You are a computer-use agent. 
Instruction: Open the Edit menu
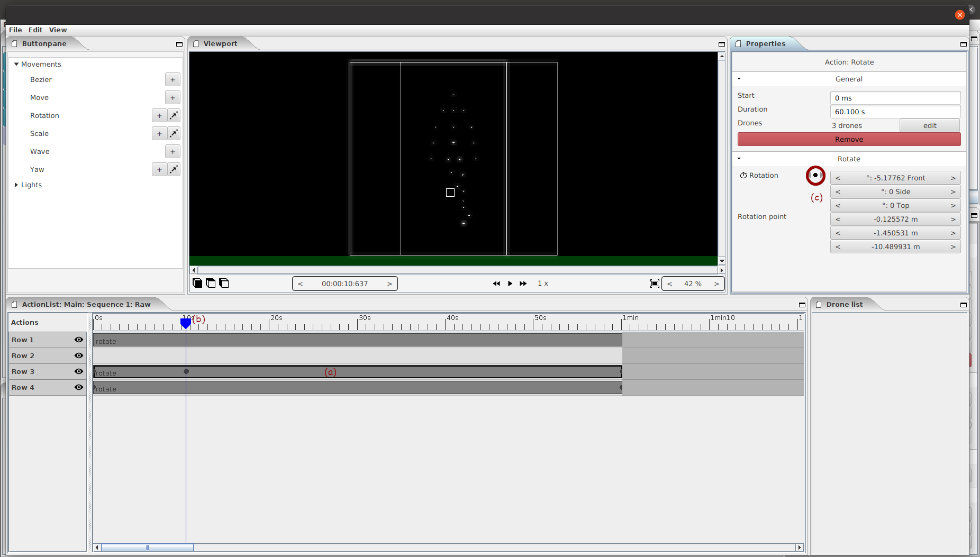pos(35,30)
